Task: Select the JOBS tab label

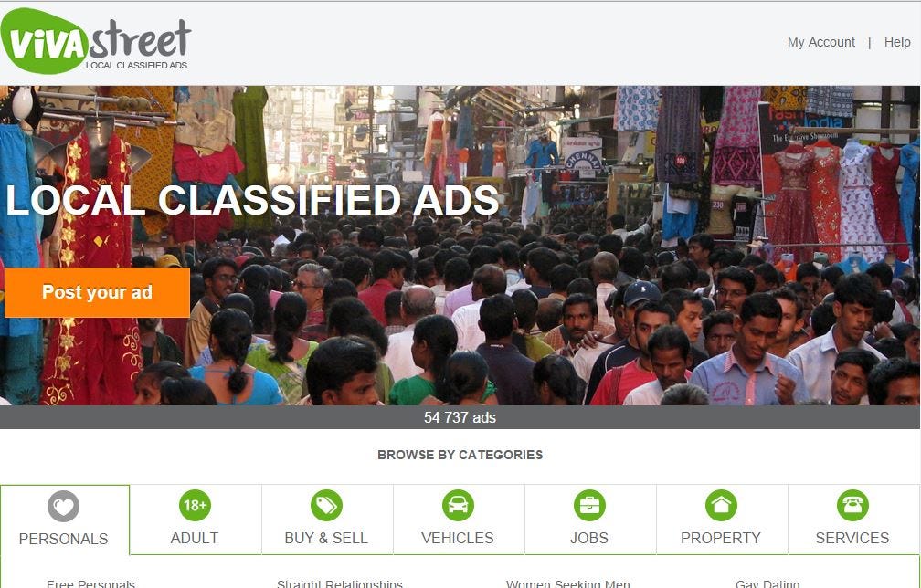Action: (x=589, y=538)
